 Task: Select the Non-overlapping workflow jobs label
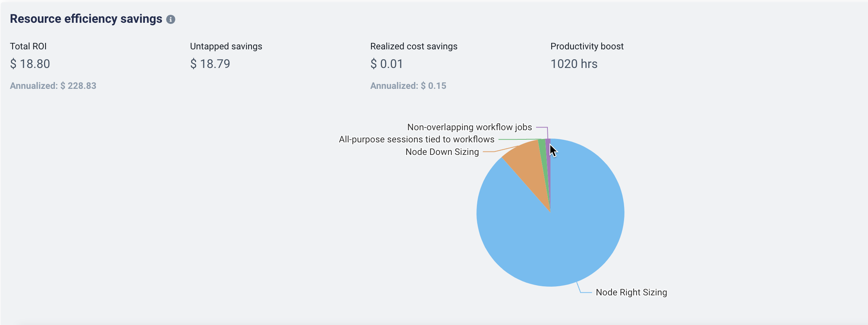[x=469, y=127]
